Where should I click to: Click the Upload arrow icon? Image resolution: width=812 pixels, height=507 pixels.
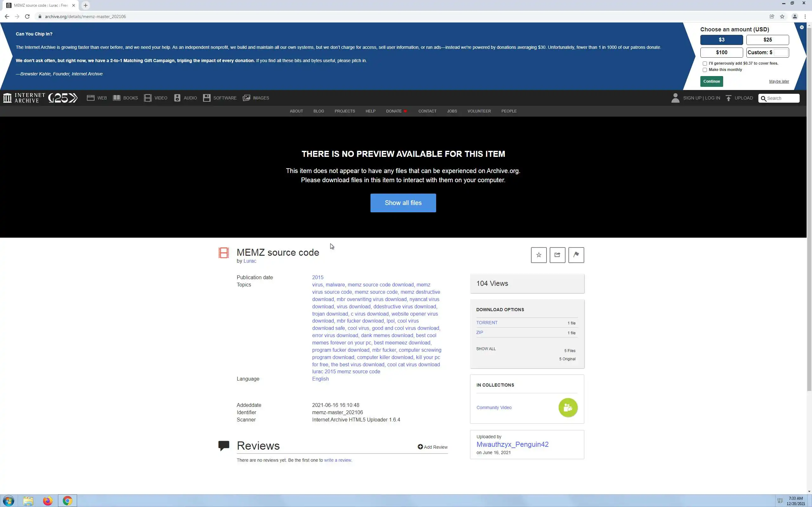pos(729,98)
